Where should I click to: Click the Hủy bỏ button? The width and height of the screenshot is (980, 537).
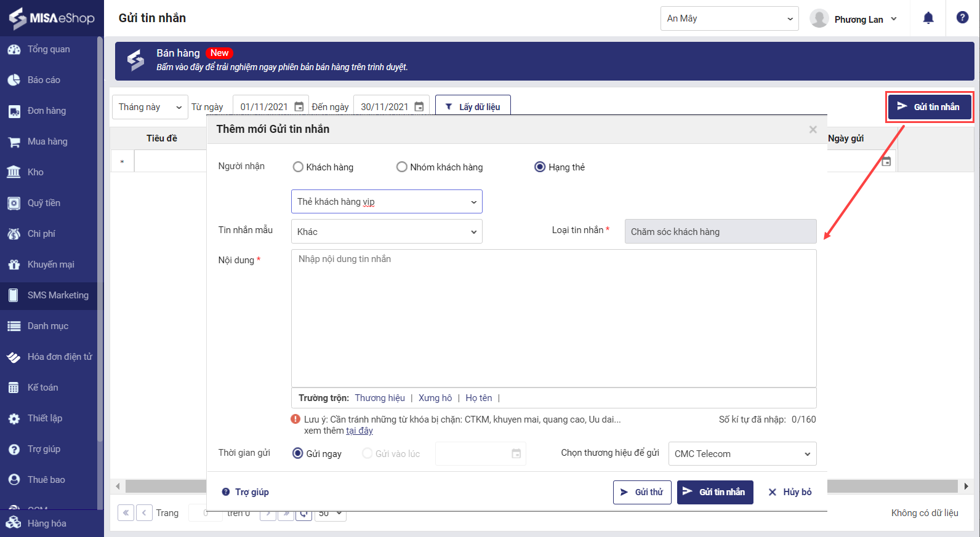tap(790, 492)
